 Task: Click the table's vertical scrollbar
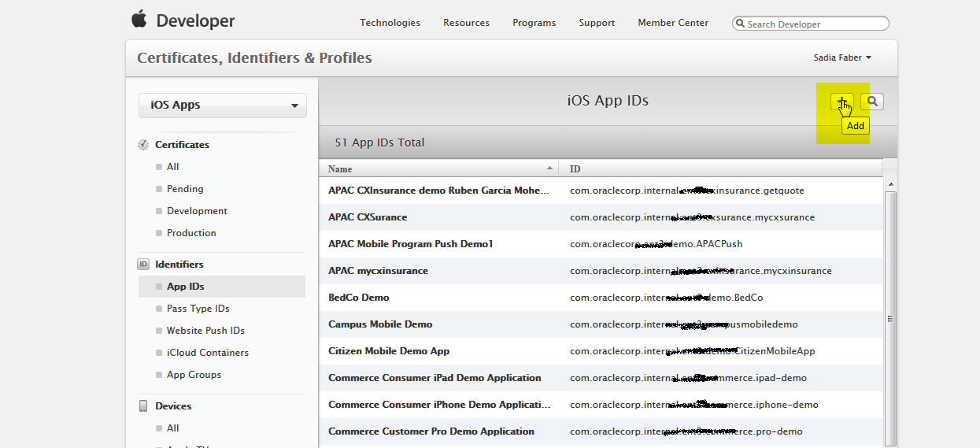890,318
